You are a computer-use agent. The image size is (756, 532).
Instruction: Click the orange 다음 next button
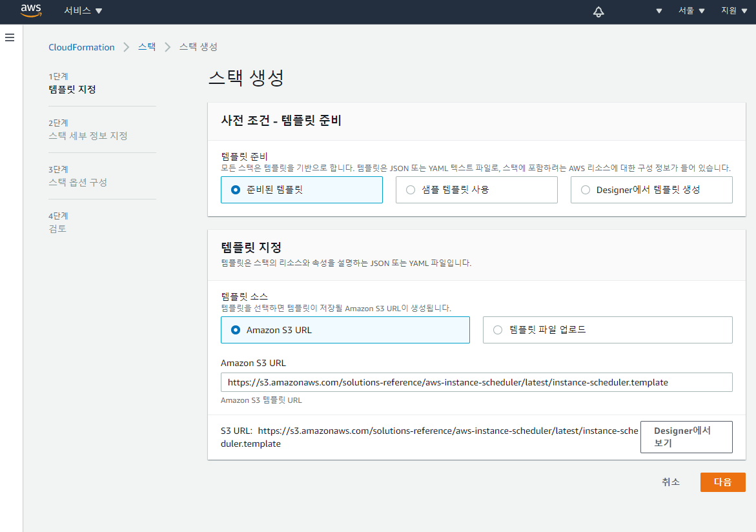[x=722, y=482]
